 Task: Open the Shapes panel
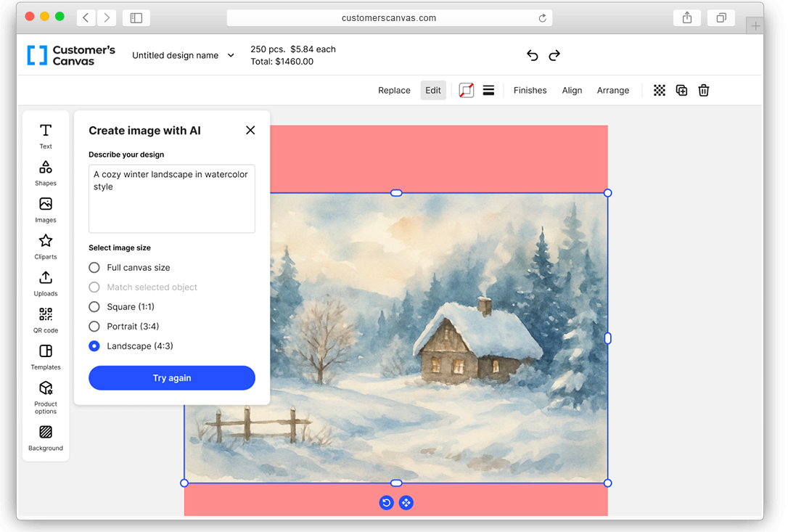click(46, 173)
